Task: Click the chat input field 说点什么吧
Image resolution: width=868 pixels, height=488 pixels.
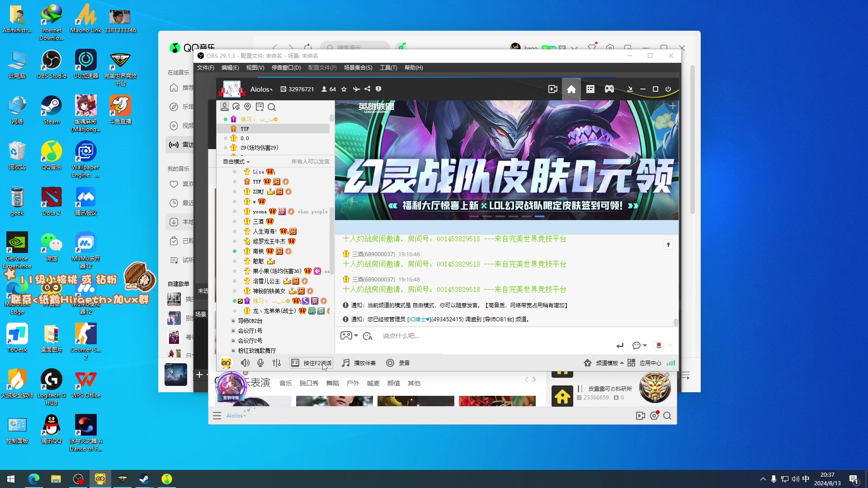Action: coord(497,336)
